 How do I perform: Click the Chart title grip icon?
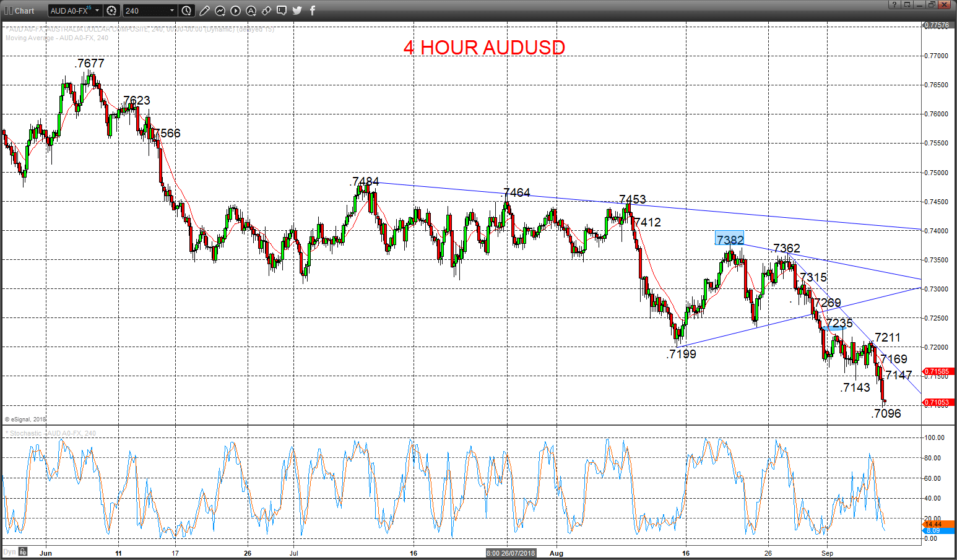pyautogui.click(x=8, y=11)
